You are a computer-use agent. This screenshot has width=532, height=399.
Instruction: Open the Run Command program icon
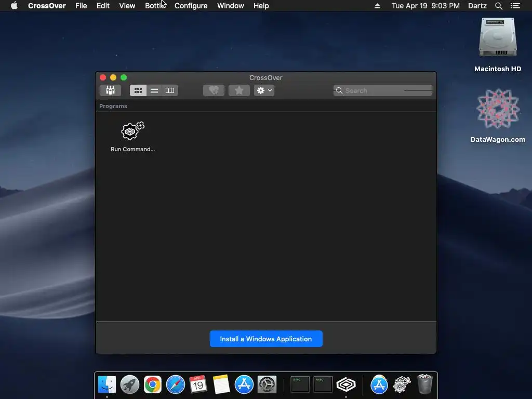tap(132, 137)
